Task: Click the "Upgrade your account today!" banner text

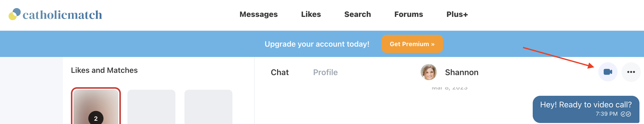Action: click(x=317, y=44)
